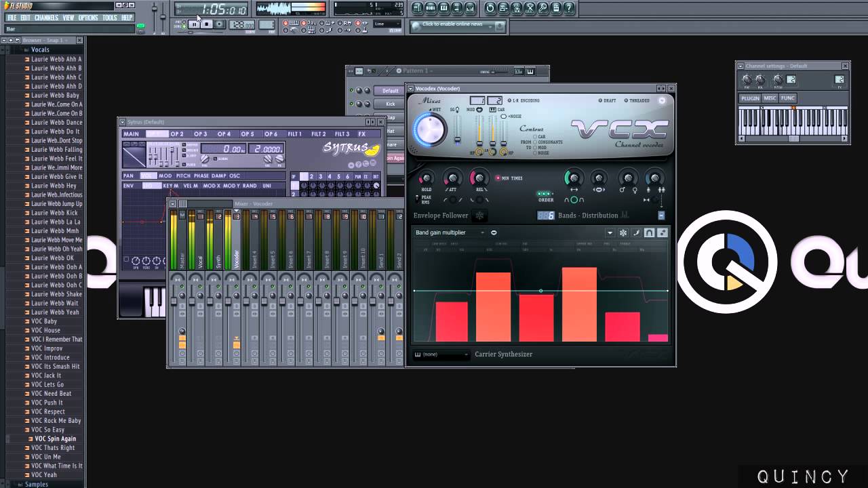Open the mixer from the toolbar
The image size is (868, 488).
click(x=470, y=8)
